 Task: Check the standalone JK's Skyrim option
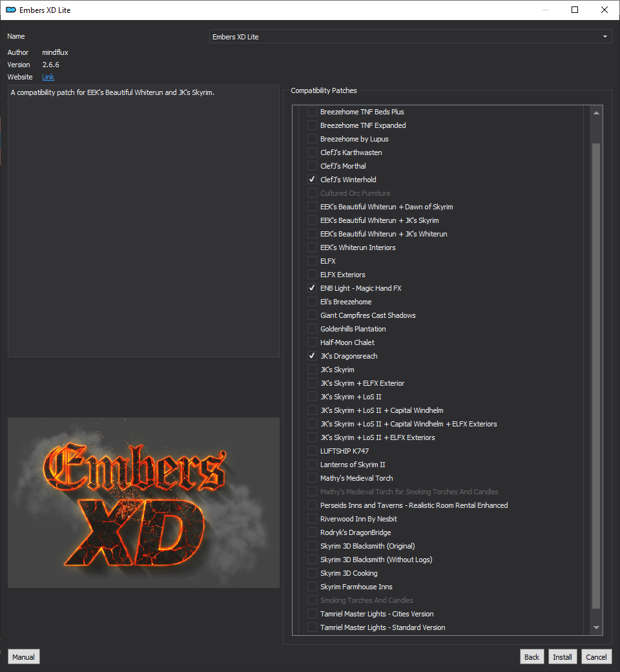click(x=313, y=370)
